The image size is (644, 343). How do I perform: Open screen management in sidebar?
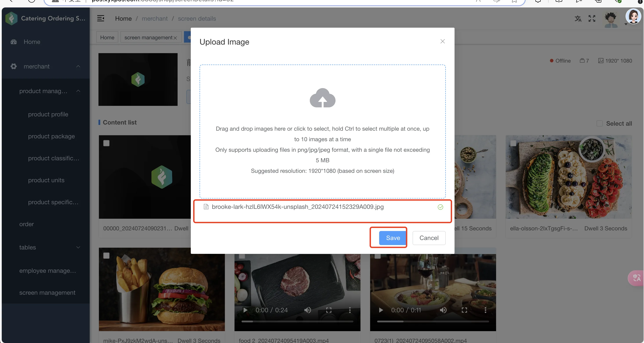pos(47,292)
